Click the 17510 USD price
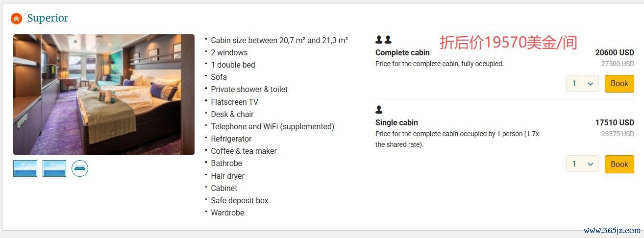The image size is (644, 238). click(614, 122)
